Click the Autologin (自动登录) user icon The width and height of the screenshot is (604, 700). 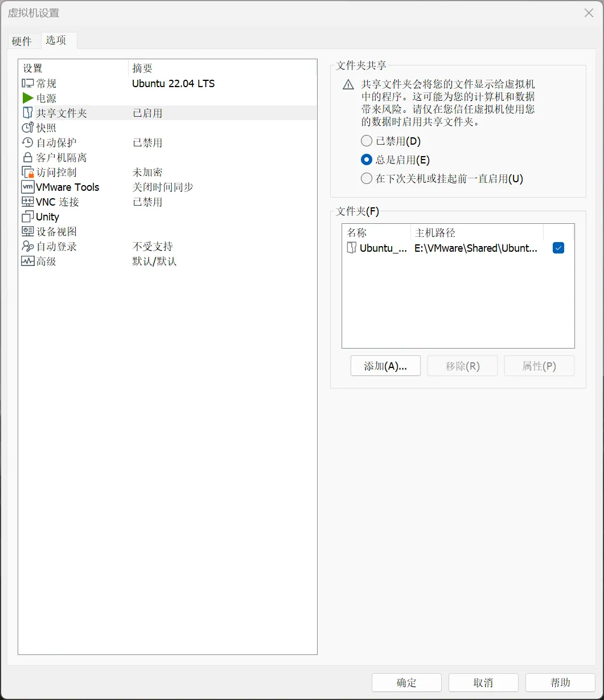(x=28, y=247)
